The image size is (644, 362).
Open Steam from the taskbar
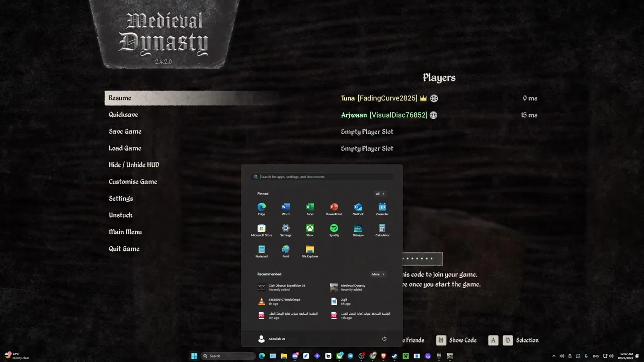394,356
